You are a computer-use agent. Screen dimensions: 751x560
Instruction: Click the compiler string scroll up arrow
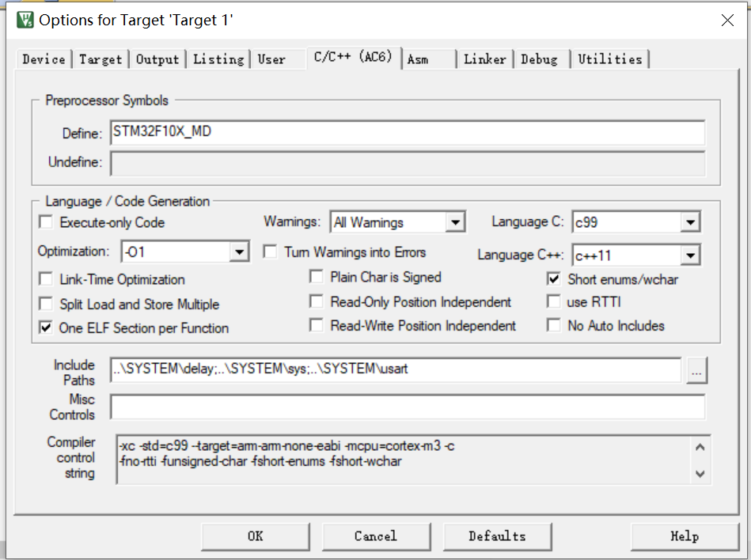[x=700, y=447]
